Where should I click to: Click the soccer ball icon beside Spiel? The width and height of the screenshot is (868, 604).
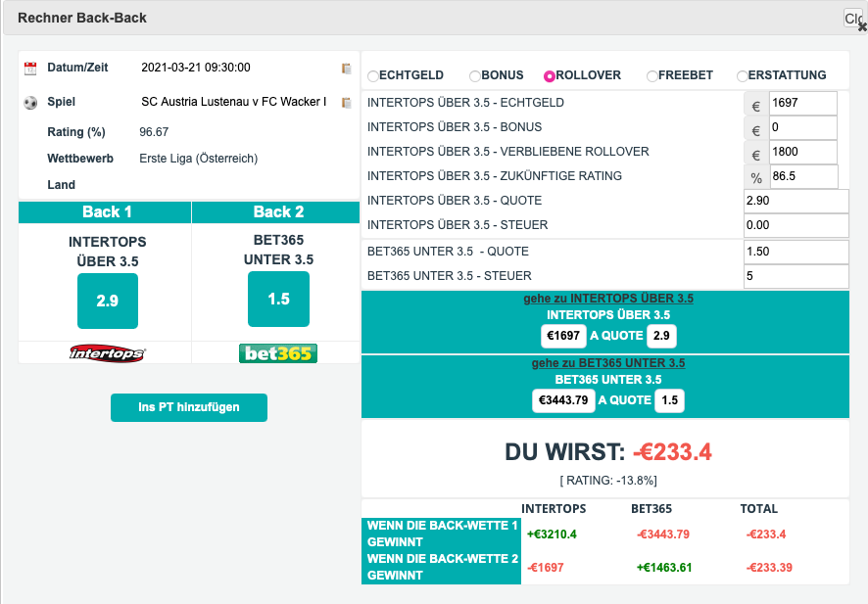pyautogui.click(x=28, y=102)
